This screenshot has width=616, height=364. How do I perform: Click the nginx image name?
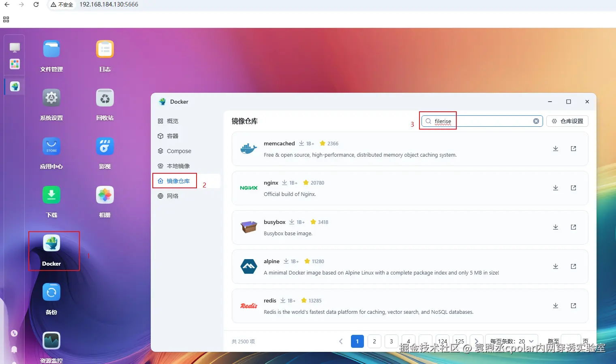point(271,183)
